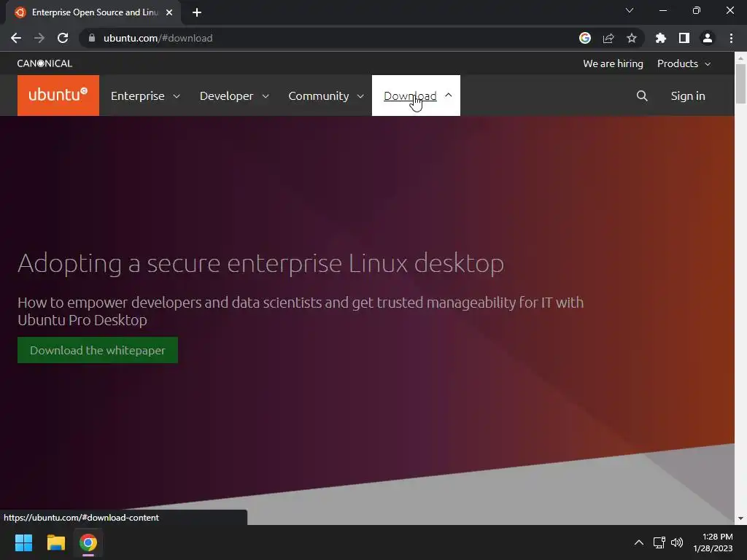Click the volume speaker tray icon
747x560 pixels.
tap(676, 542)
